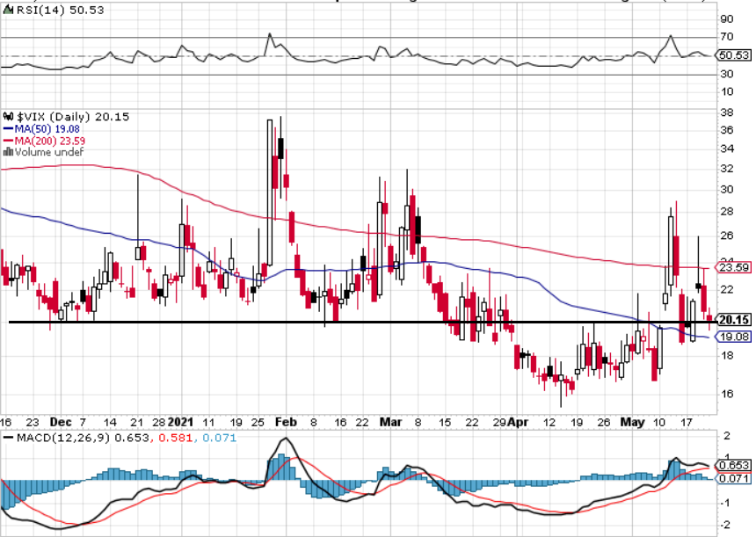Viewport: 756px width, 537px height.
Task: Click the MACD(12,26,9) indicator label
Action: pos(63,438)
